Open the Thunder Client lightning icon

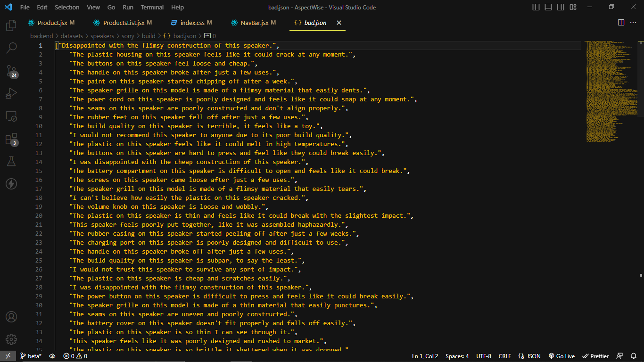11,184
